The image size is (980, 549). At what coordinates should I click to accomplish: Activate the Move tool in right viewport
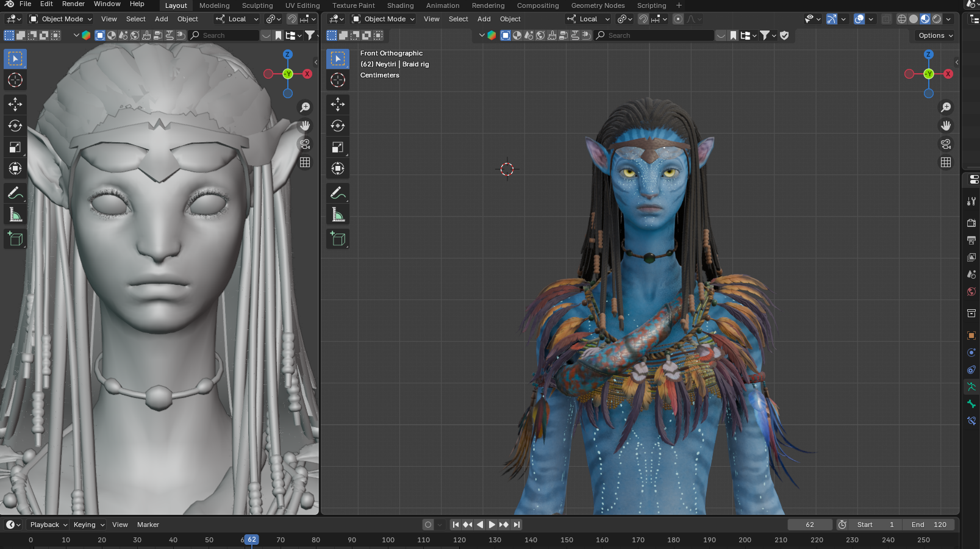coord(337,104)
